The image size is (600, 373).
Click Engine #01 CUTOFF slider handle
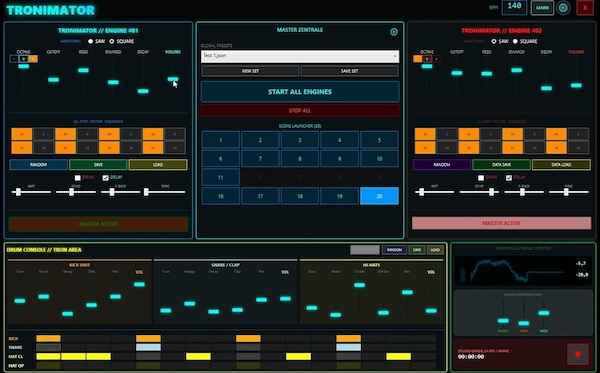coord(54,80)
